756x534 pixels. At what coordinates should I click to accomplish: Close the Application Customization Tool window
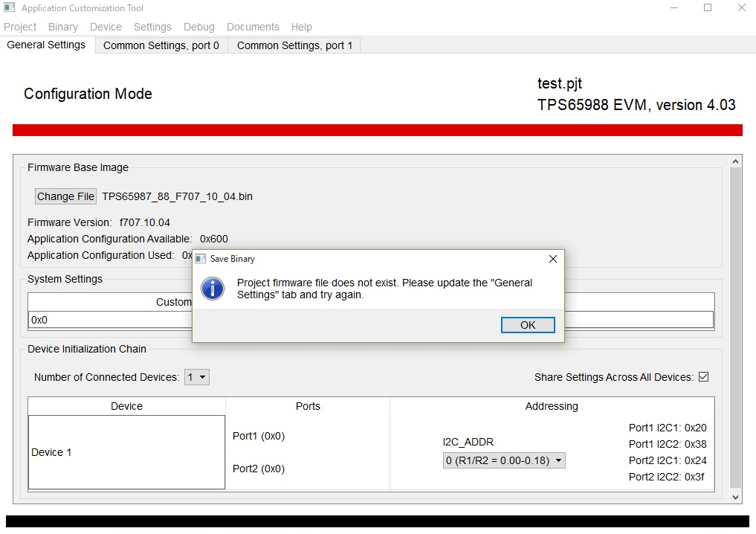coord(742,7)
